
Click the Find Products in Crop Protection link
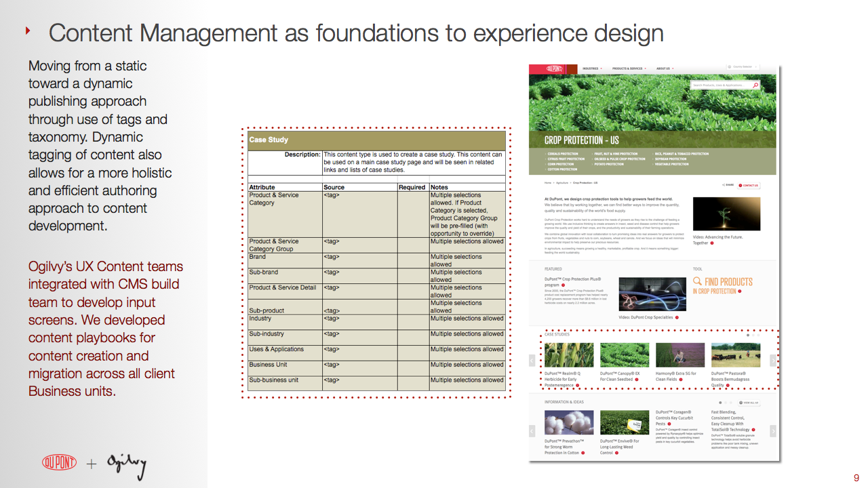tap(723, 285)
